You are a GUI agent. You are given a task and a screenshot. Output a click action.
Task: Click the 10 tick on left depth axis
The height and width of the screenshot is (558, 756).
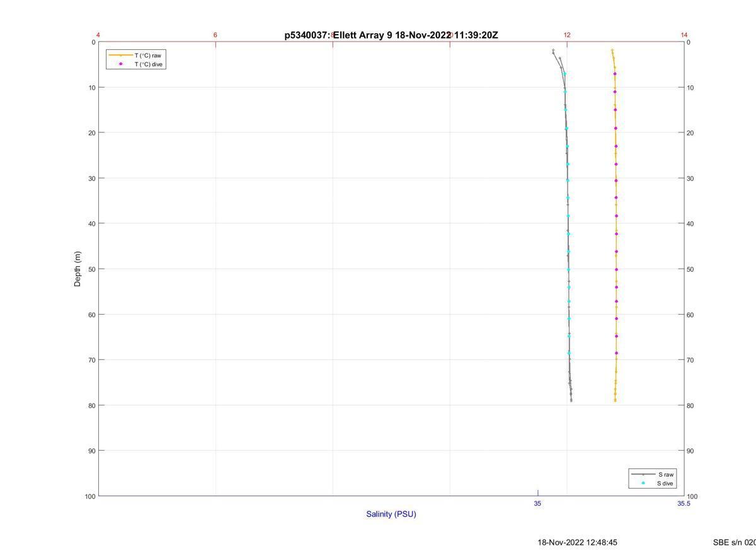(92, 88)
